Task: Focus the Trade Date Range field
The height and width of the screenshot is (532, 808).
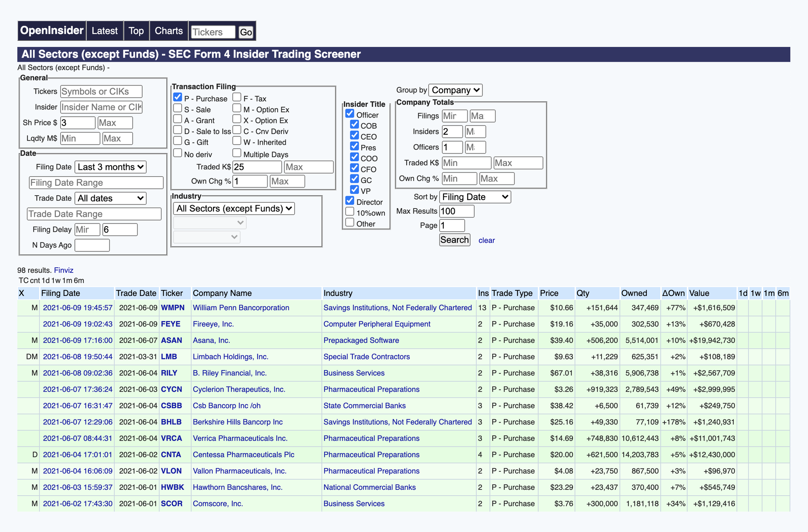Action: click(x=94, y=214)
